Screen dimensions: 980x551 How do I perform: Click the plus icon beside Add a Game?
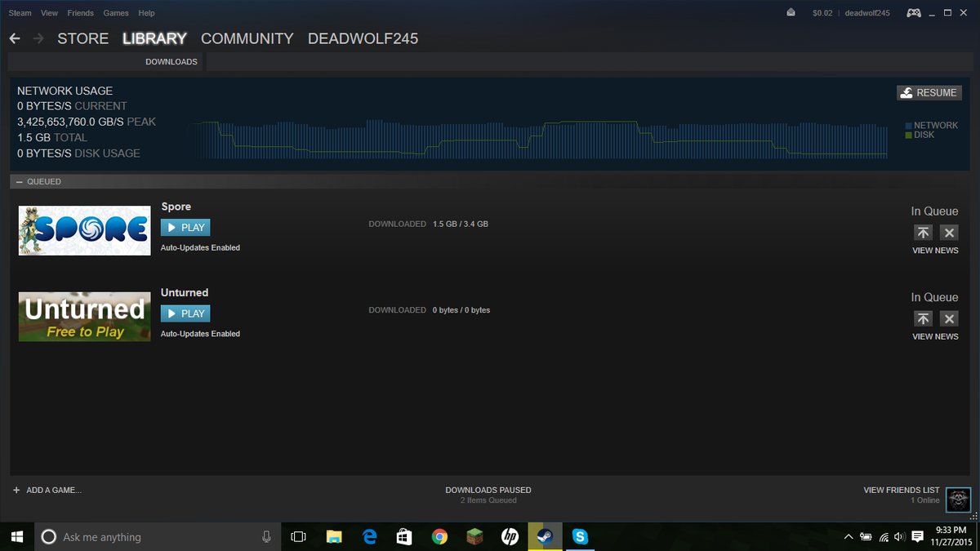(x=16, y=490)
